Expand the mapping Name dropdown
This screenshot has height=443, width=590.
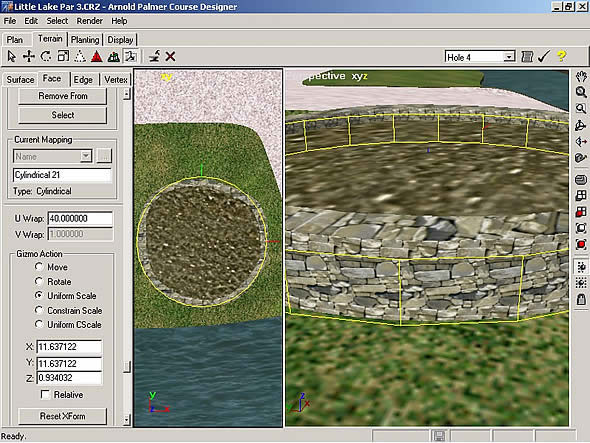click(86, 156)
